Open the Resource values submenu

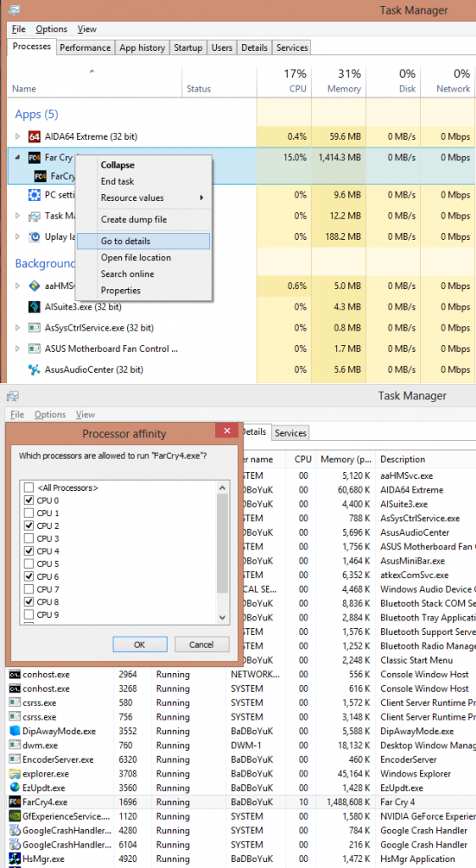tap(144, 198)
